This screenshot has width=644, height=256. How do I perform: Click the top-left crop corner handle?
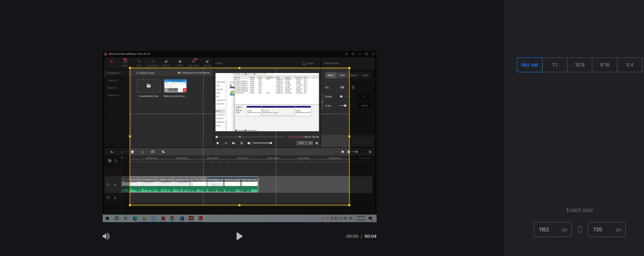130,68
